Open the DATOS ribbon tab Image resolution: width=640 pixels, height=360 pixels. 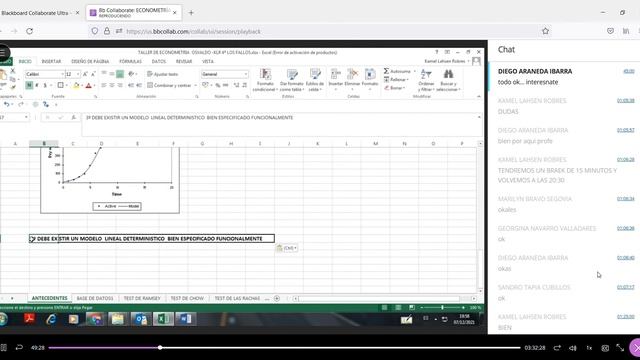pyautogui.click(x=159, y=62)
